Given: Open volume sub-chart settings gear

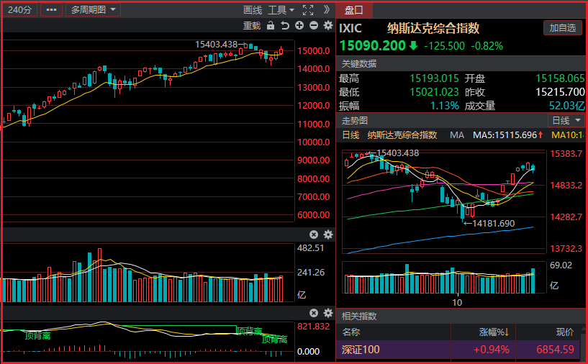Looking at the screenshot, I should point(328,235).
